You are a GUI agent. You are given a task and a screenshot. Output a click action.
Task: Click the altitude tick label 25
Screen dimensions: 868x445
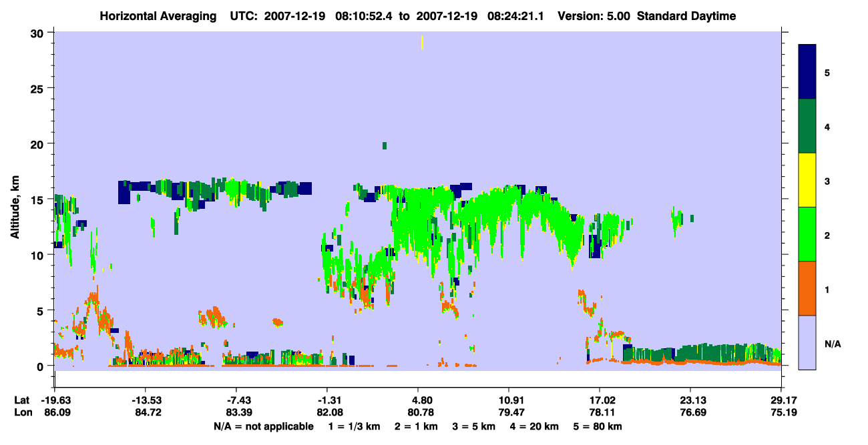(x=39, y=88)
